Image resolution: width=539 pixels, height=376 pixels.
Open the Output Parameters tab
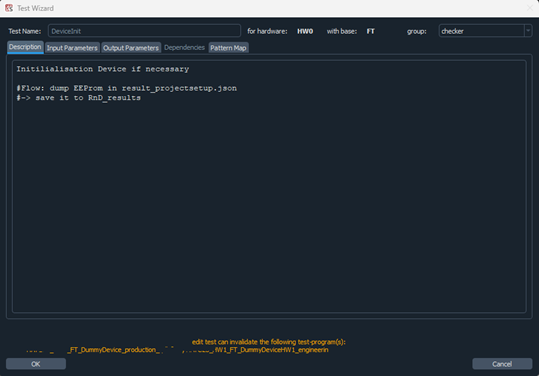131,48
